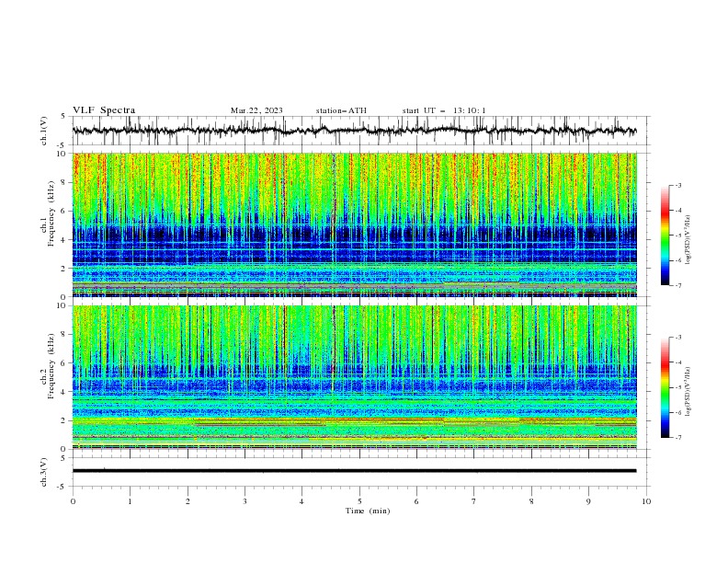Click the ch.2 spectrogram panel

pos(355,377)
